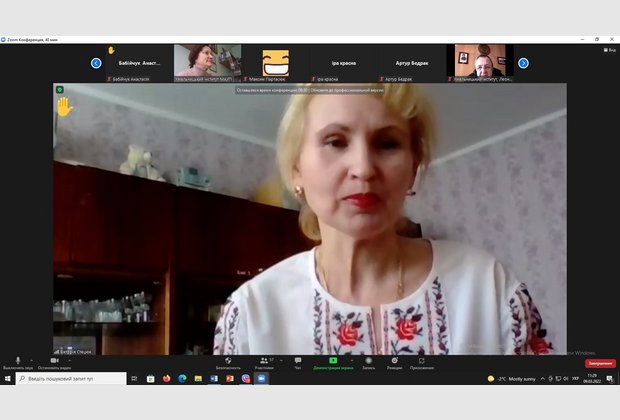620x420 pixels.
Task: Select Бабійчук Анастасія participant tile
Action: tap(139, 63)
